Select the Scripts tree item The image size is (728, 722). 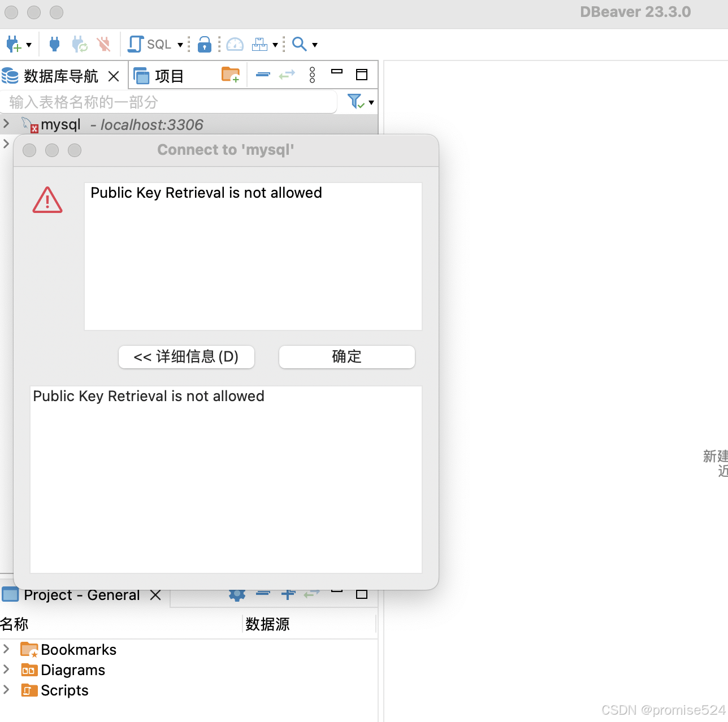coord(64,690)
